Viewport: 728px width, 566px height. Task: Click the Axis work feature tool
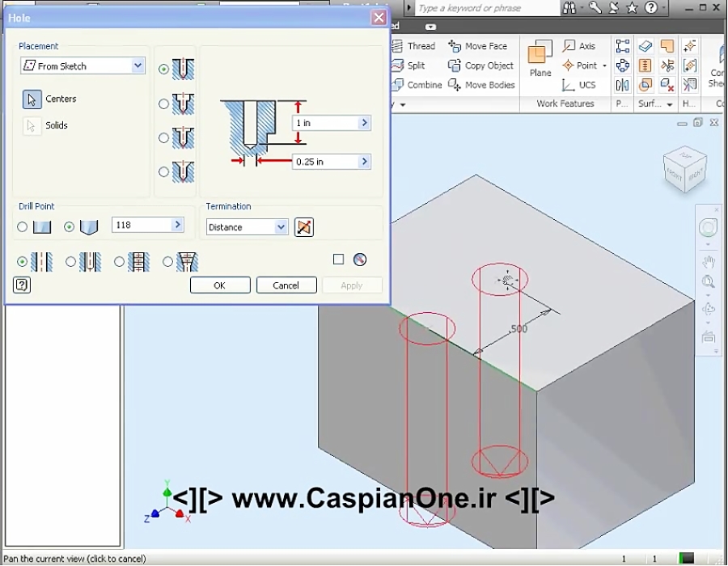[583, 45]
